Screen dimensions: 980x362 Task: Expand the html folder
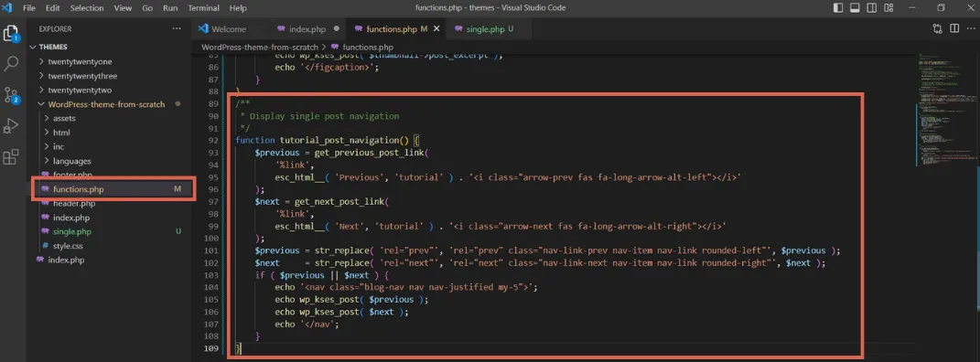point(61,133)
